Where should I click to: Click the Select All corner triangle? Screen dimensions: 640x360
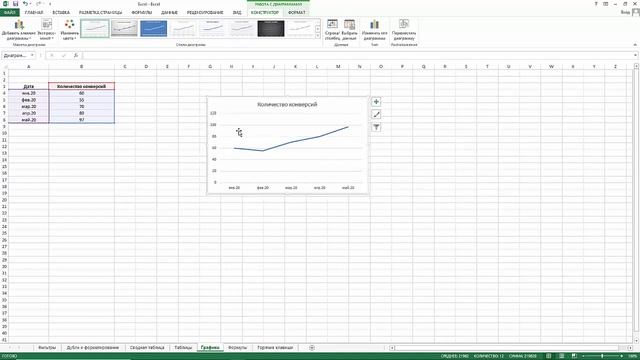[x=4, y=67]
